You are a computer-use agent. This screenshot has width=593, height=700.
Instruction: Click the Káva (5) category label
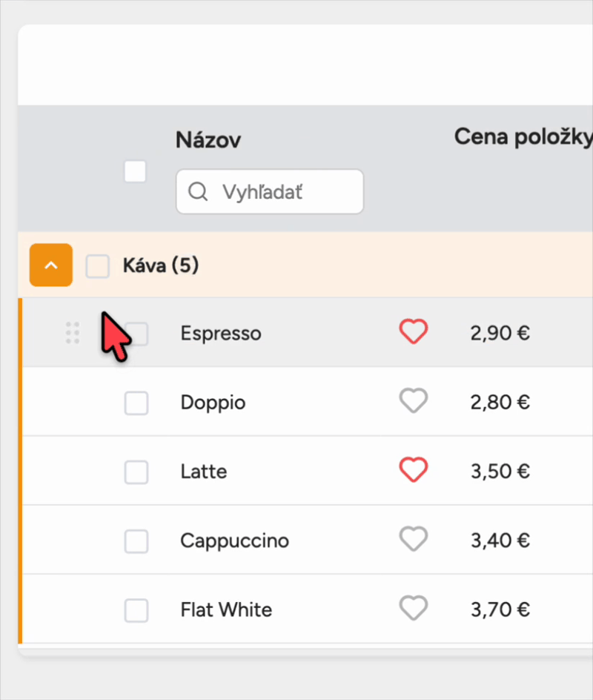click(x=161, y=265)
